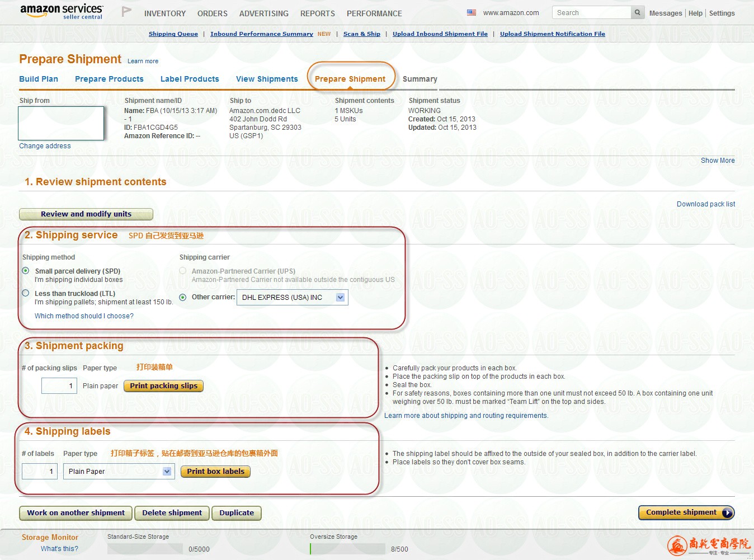
Task: Open Upload Shipment Notification File link
Action: pyautogui.click(x=553, y=34)
